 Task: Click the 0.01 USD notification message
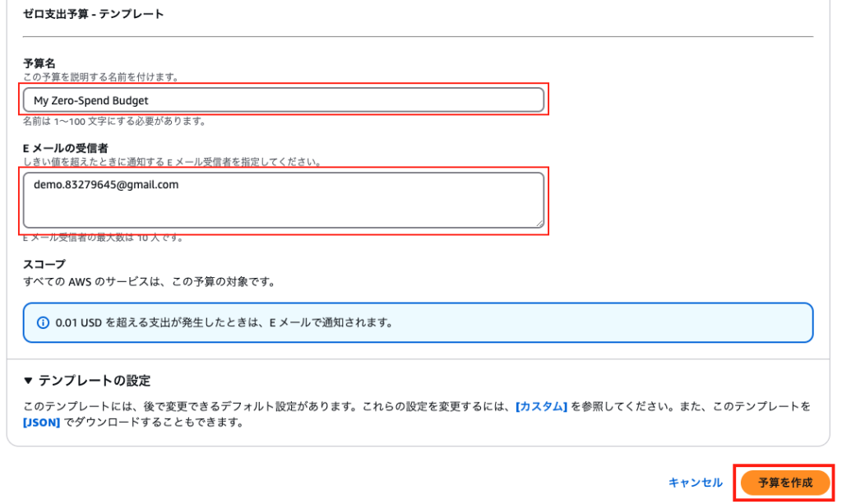[x=224, y=322]
